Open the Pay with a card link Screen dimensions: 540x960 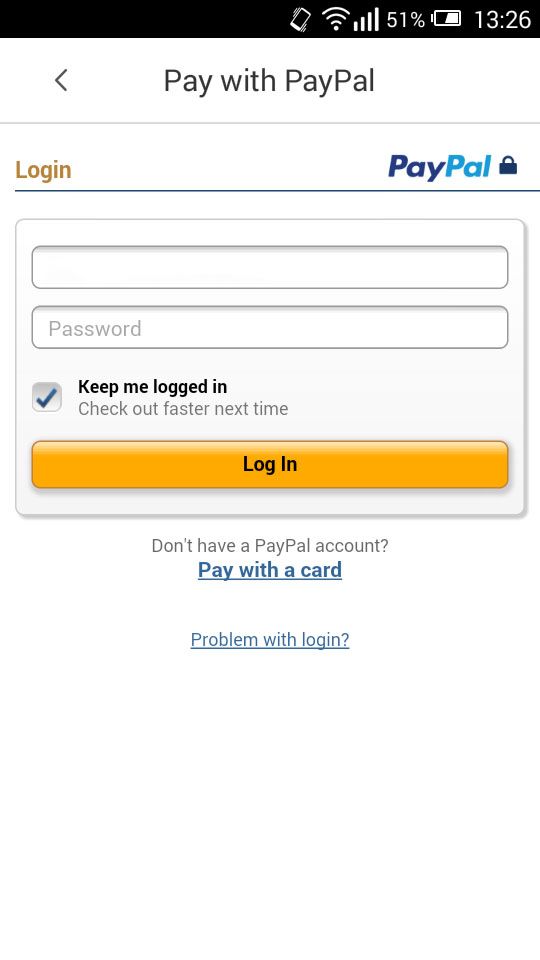click(270, 570)
